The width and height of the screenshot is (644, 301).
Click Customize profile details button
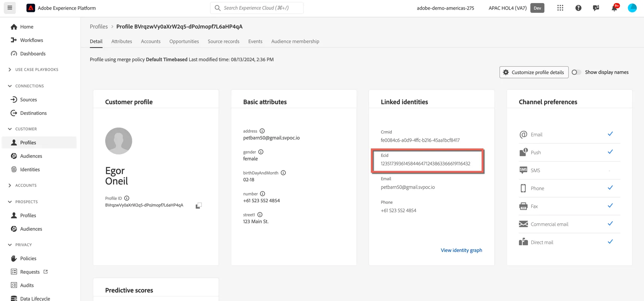pyautogui.click(x=534, y=72)
